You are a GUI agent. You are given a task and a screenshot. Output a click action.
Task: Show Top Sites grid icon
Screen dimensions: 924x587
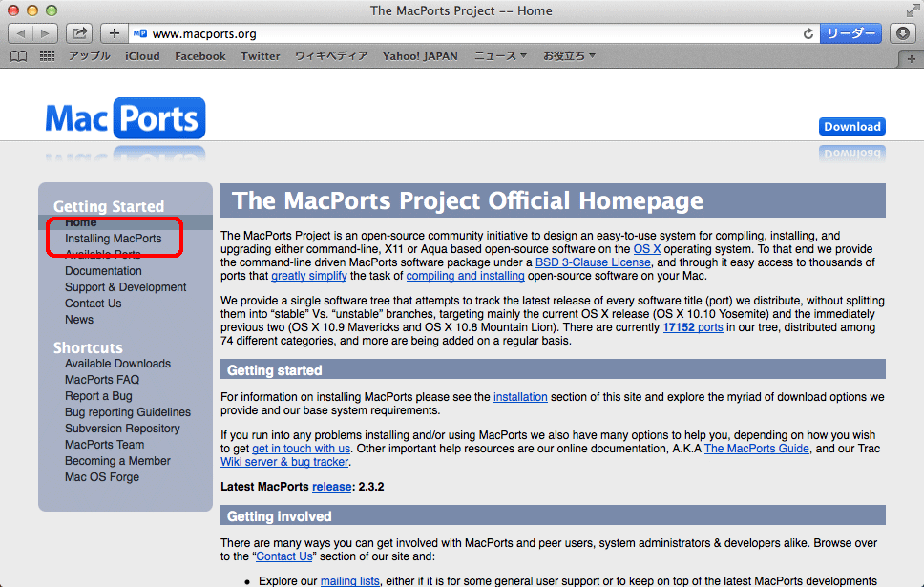pos(47,56)
